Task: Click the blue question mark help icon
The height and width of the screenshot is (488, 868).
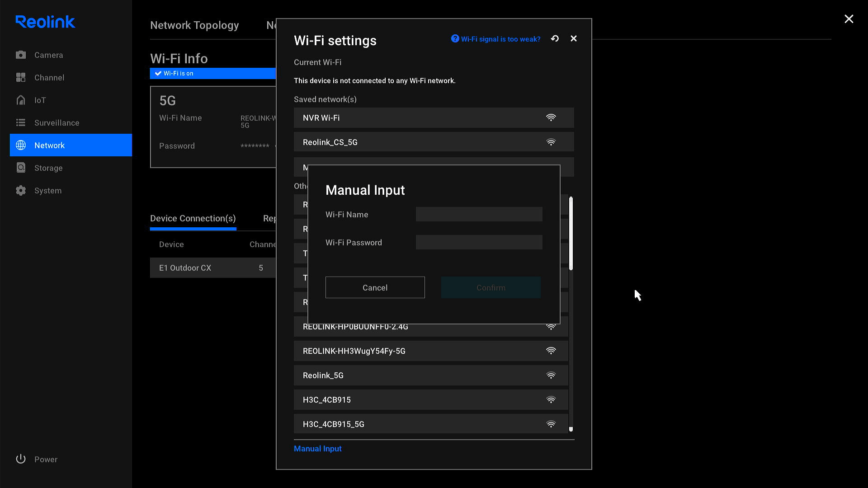Action: pos(455,39)
